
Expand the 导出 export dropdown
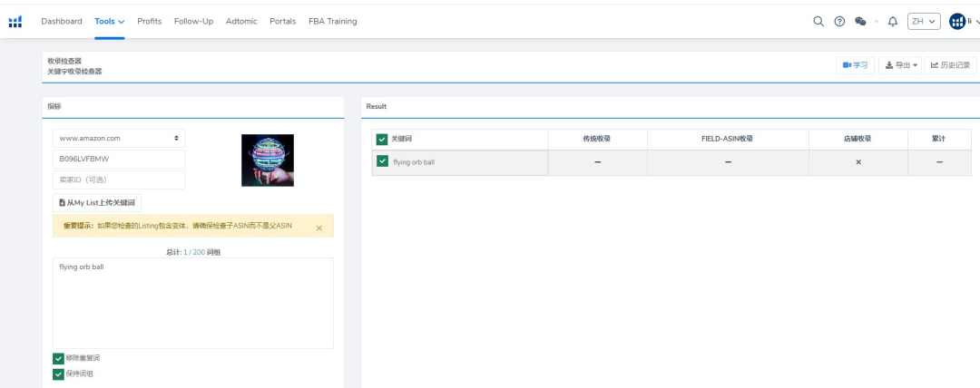(901, 65)
